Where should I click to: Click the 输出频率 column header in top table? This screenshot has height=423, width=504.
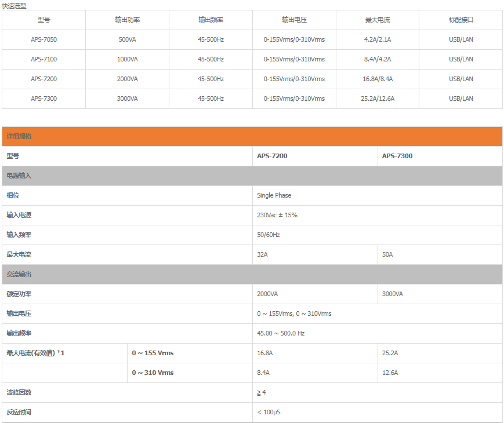(211, 20)
